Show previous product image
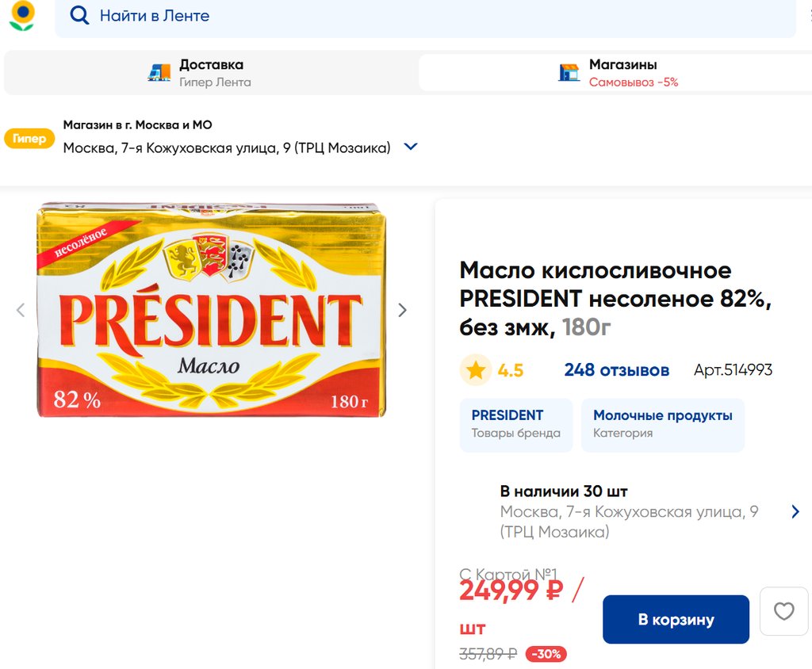This screenshot has width=812, height=669. [x=21, y=310]
